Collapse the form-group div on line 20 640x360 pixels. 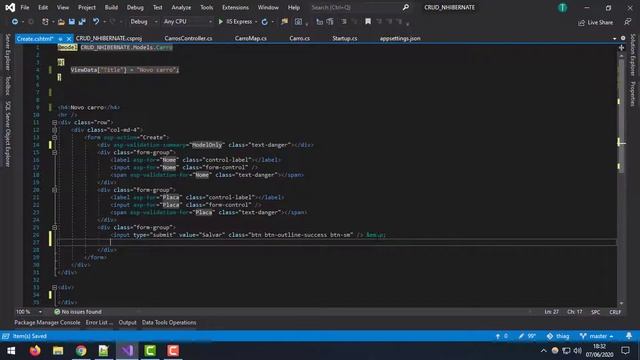[x=54, y=190]
